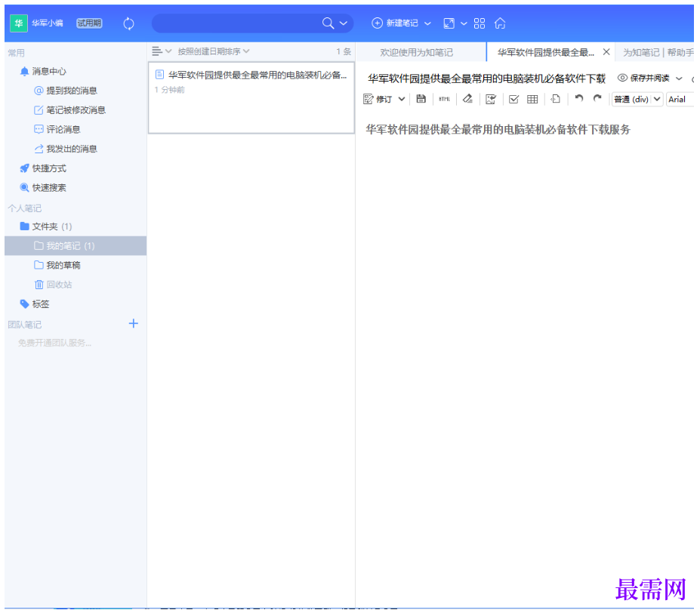Open 按照创建日期排序 sort dropdown
The image size is (700, 613).
(x=214, y=51)
